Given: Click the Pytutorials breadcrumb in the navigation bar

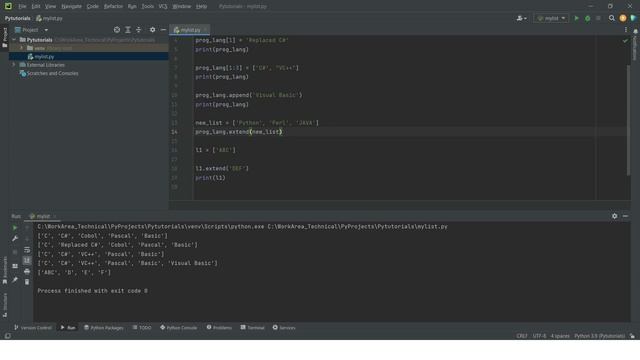Looking at the screenshot, I should pyautogui.click(x=18, y=18).
